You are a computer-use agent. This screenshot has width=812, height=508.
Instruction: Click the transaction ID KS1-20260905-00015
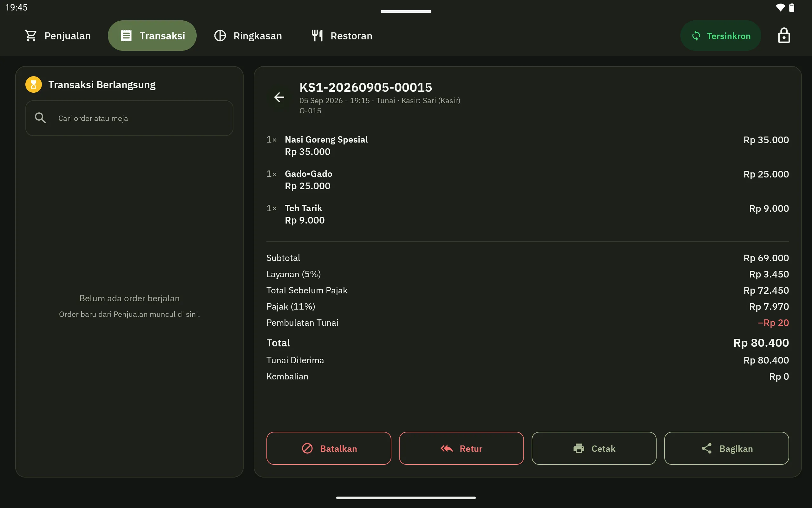[x=366, y=87]
